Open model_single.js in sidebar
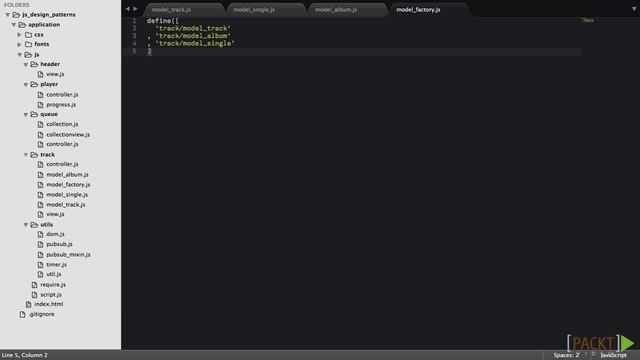640x360 pixels. [67, 195]
